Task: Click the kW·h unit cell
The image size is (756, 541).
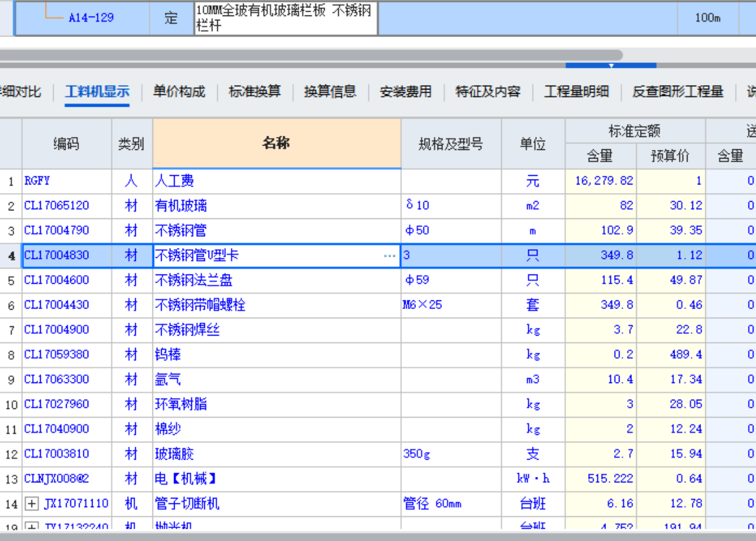Action: click(x=533, y=479)
